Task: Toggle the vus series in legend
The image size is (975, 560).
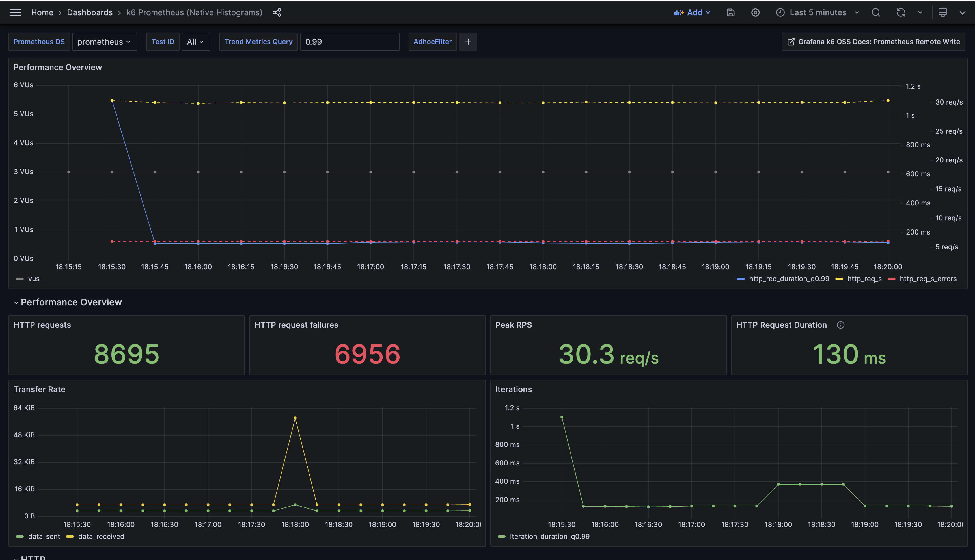Action: tap(33, 279)
